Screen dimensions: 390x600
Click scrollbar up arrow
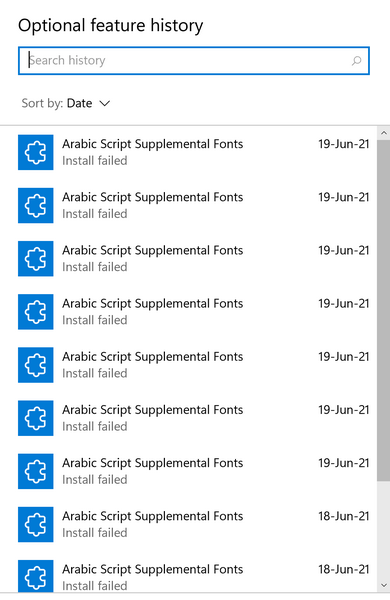point(383,133)
